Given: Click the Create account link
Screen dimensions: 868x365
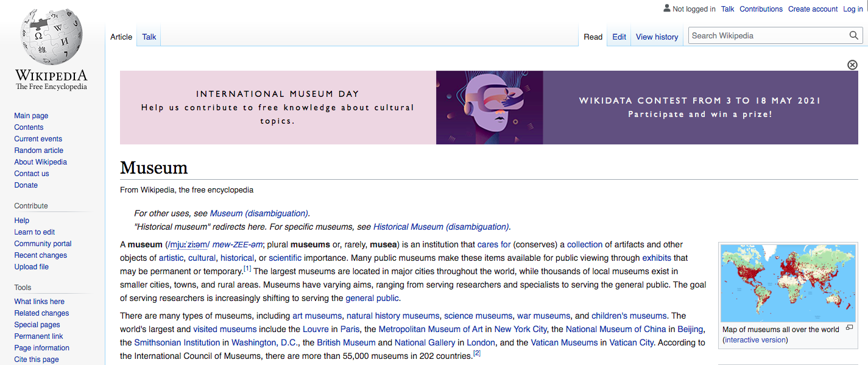Looking at the screenshot, I should (x=813, y=9).
